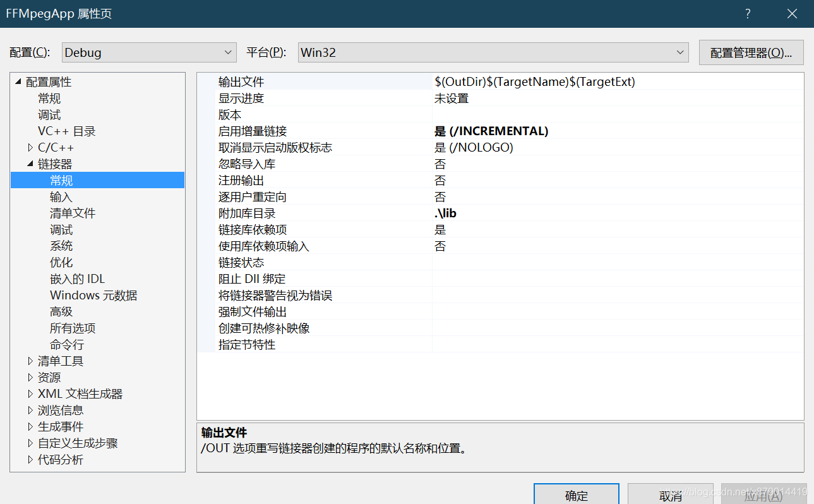The width and height of the screenshot is (814, 504).
Task: Select 系统 under 链接器
Action: [x=61, y=246]
